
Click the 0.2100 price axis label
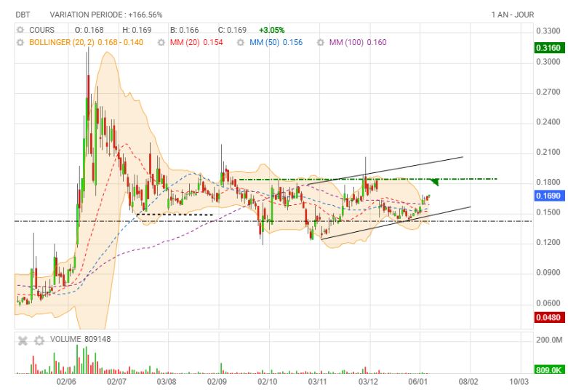click(548, 152)
